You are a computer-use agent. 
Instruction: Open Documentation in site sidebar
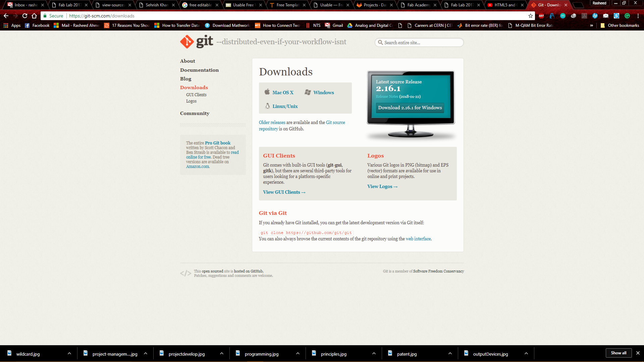point(199,70)
